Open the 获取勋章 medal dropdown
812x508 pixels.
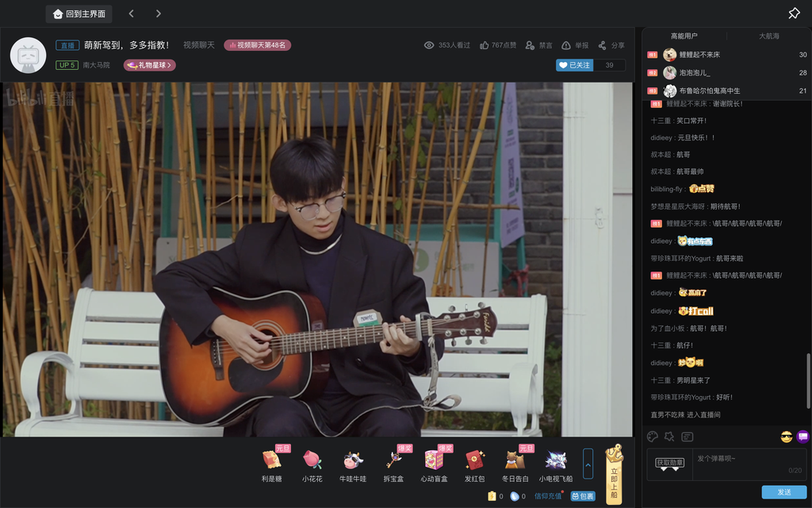click(670, 464)
